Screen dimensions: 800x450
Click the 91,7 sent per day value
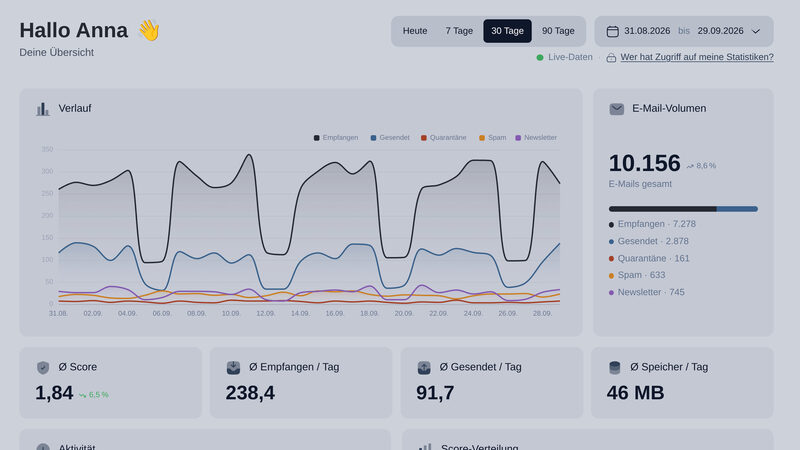pyautogui.click(x=435, y=393)
